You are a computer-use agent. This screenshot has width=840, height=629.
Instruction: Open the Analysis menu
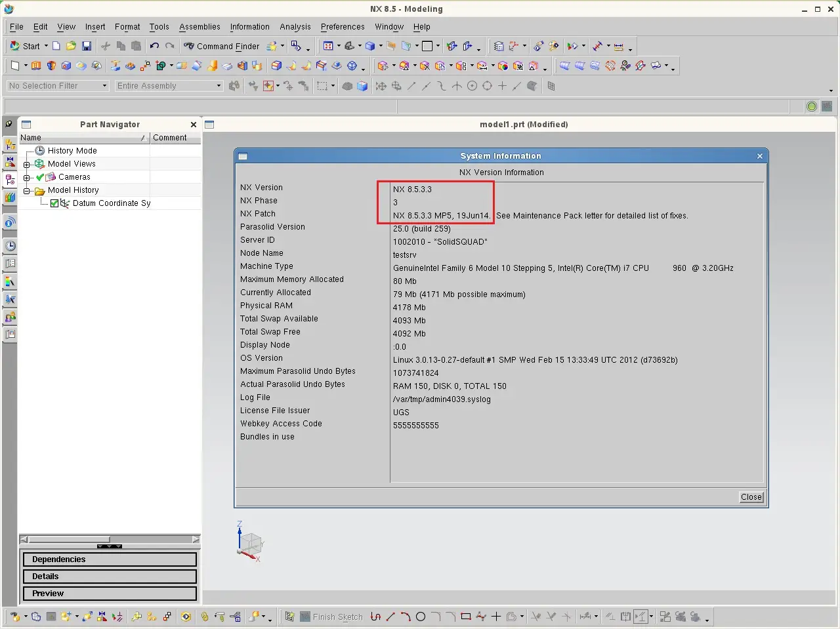point(295,27)
